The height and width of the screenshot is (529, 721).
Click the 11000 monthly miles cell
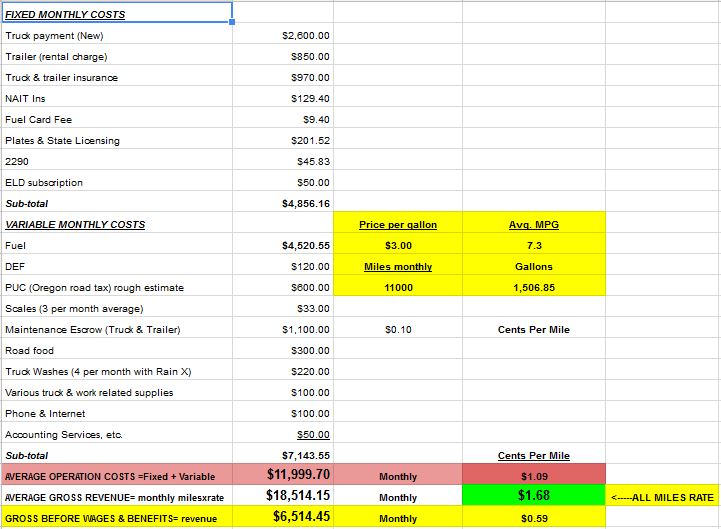coord(398,288)
